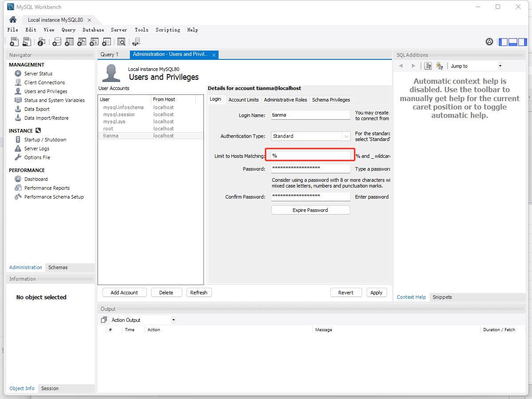The height and width of the screenshot is (399, 532).
Task: Click the Delete account button
Action: tap(166, 293)
